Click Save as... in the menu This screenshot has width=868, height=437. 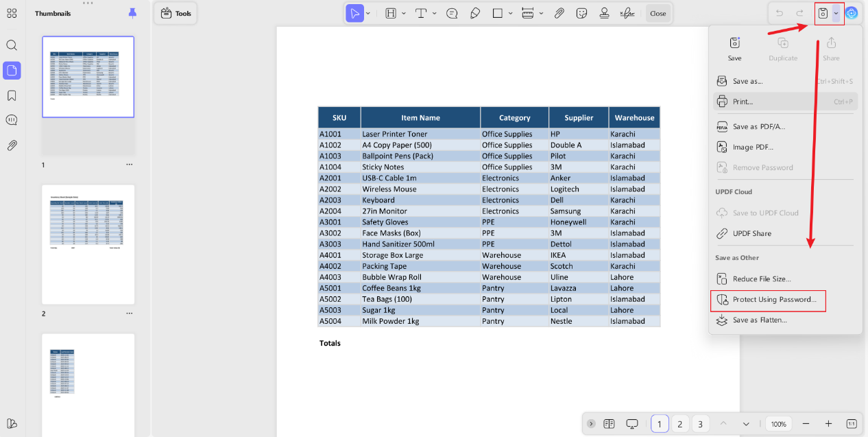[785, 81]
